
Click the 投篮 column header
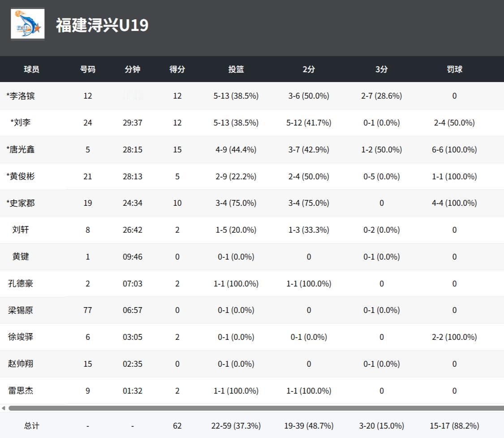pos(236,69)
